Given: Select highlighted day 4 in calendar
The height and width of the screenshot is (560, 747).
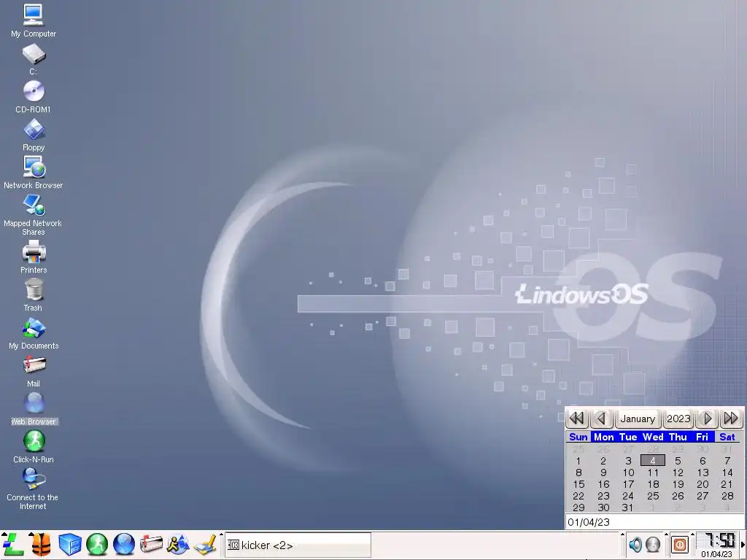Looking at the screenshot, I should click(x=653, y=461).
